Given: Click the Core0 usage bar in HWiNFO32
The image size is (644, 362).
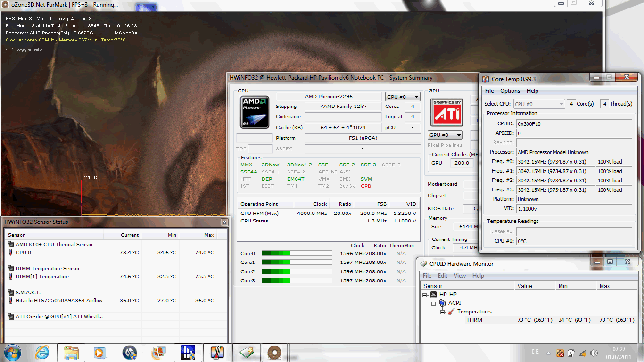Looking at the screenshot, I should (x=297, y=253).
